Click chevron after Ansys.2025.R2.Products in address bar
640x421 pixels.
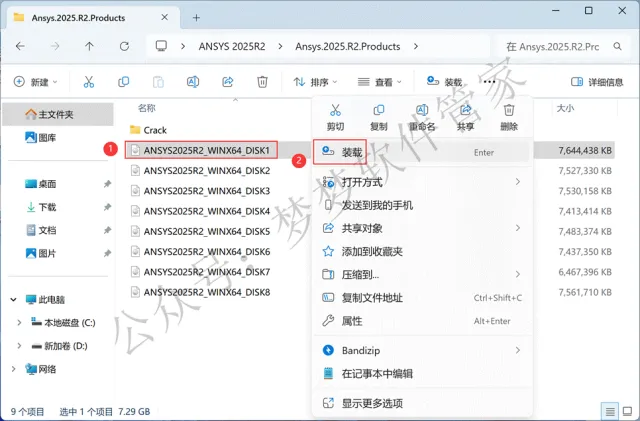point(416,46)
